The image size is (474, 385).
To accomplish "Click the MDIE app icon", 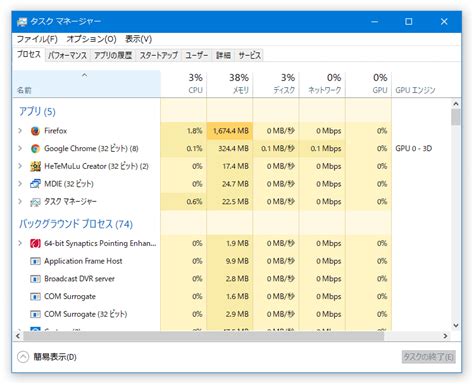I will pos(35,184).
